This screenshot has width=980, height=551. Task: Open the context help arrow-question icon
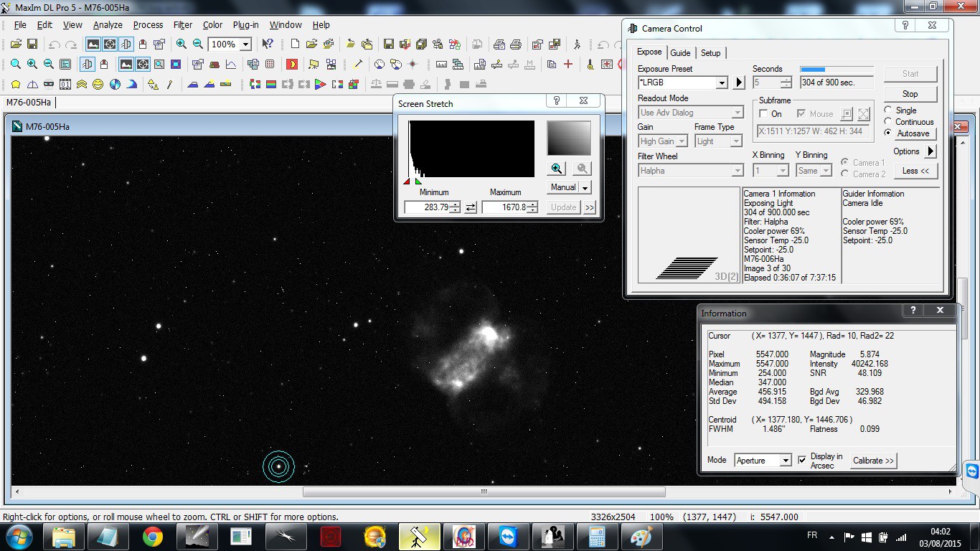click(268, 44)
